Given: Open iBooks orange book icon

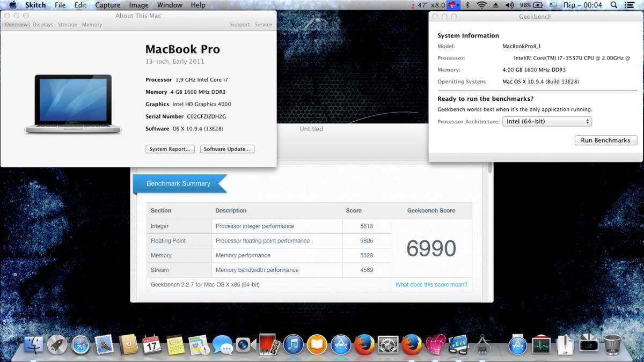Looking at the screenshot, I should click(317, 344).
